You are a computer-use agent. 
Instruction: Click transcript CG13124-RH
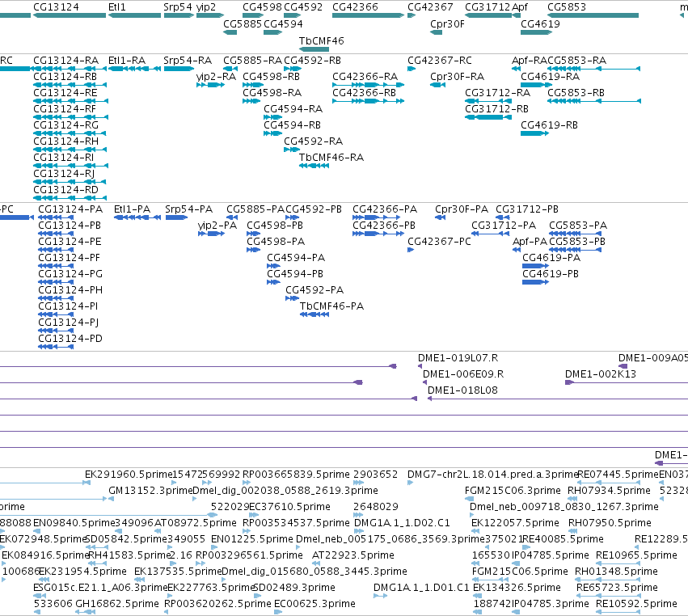click(x=65, y=141)
